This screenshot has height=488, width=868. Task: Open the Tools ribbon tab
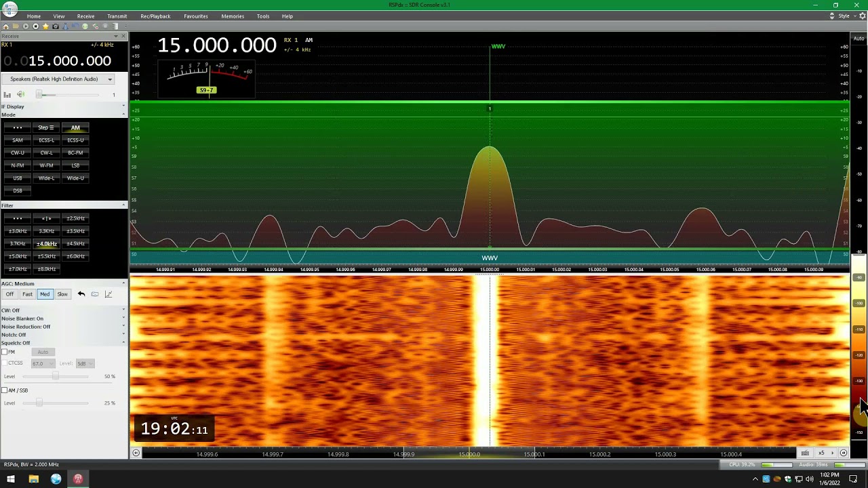(x=263, y=16)
